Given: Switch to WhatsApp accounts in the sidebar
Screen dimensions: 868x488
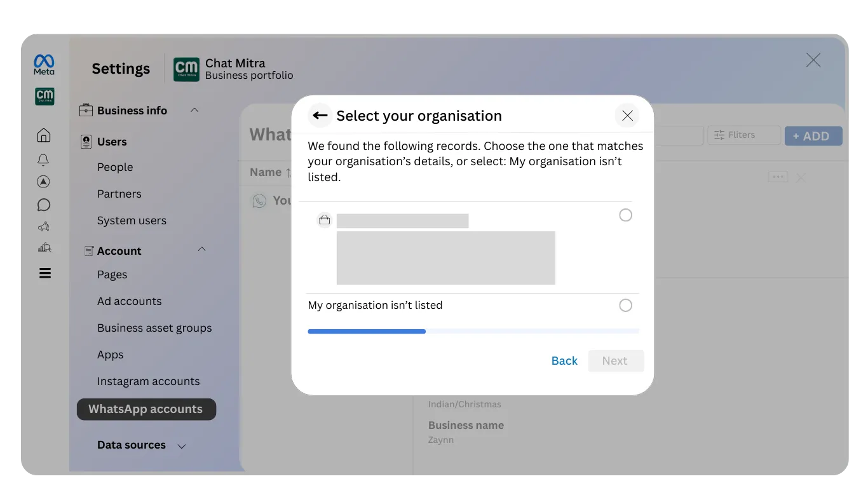Looking at the screenshot, I should coord(146,409).
